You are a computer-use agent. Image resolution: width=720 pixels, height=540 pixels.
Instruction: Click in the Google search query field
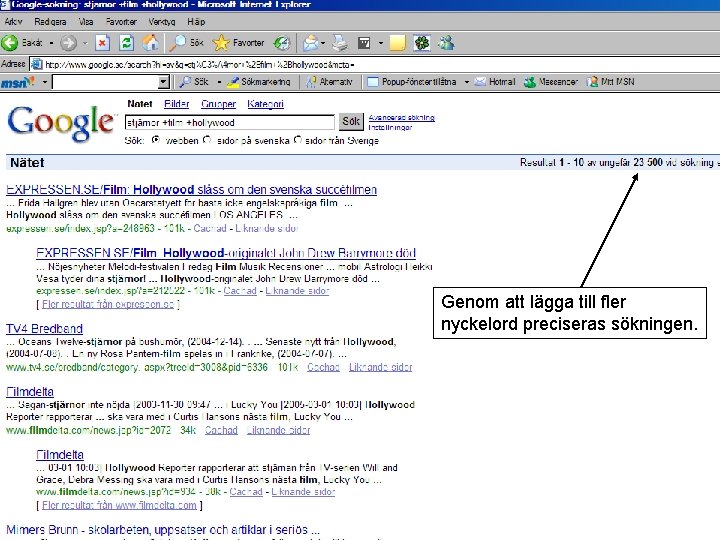coord(230,123)
